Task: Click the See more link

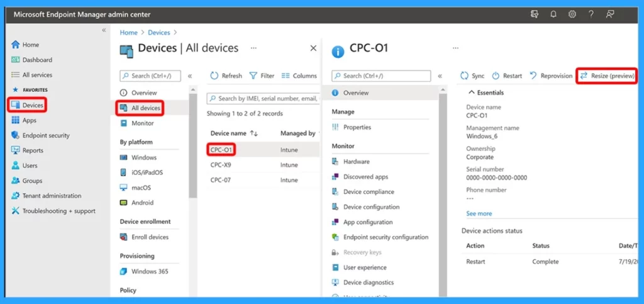Action: coord(479,213)
